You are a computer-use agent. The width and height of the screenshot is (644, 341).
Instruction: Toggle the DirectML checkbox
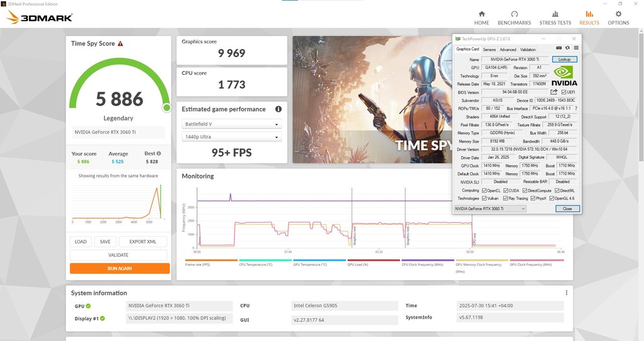(x=557, y=190)
